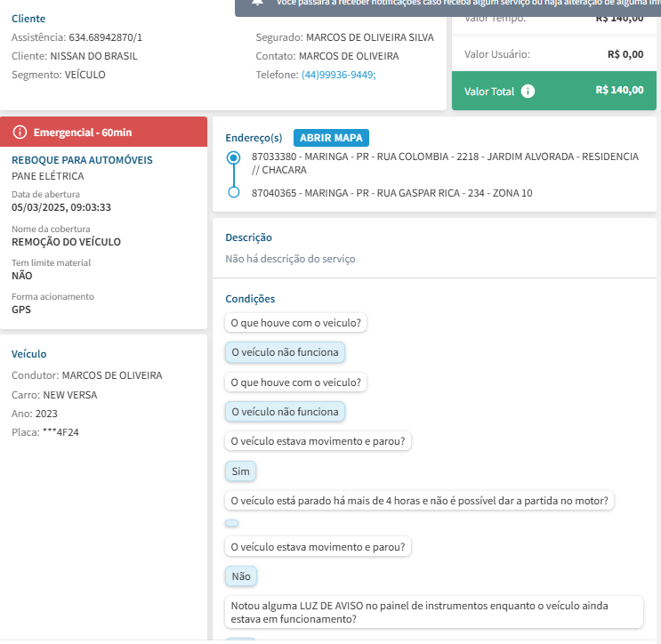Image resolution: width=661 pixels, height=644 pixels.
Task: Select the 'Sim' answer chip
Action: click(240, 471)
